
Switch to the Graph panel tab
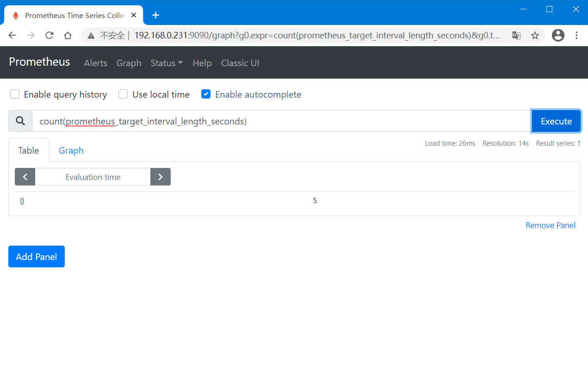click(71, 150)
